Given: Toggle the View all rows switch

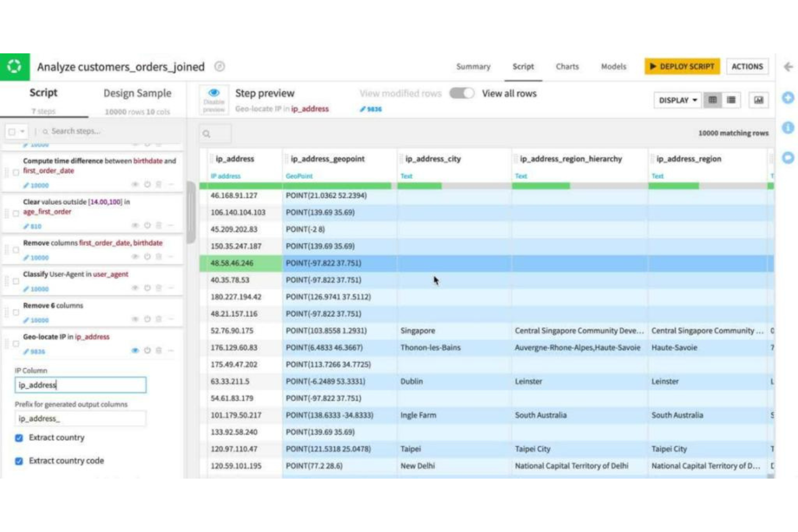Looking at the screenshot, I should pyautogui.click(x=462, y=93).
